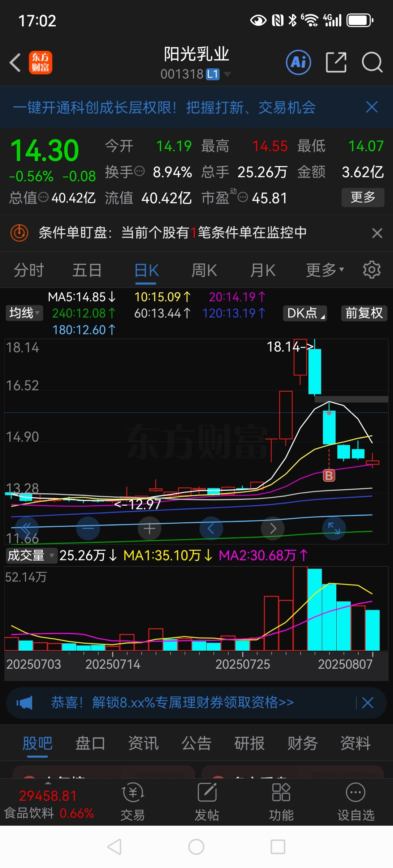Tap the 更多 stock details button
The height and width of the screenshot is (868, 393).
pos(363,197)
